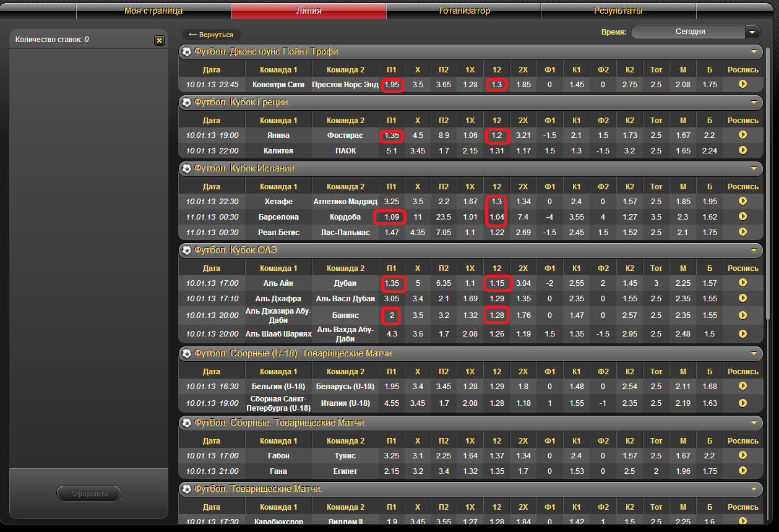Screen dimensions: 779x532
Task: Click soccer ball icon beside Кубок Испании
Action: [x=187, y=168]
